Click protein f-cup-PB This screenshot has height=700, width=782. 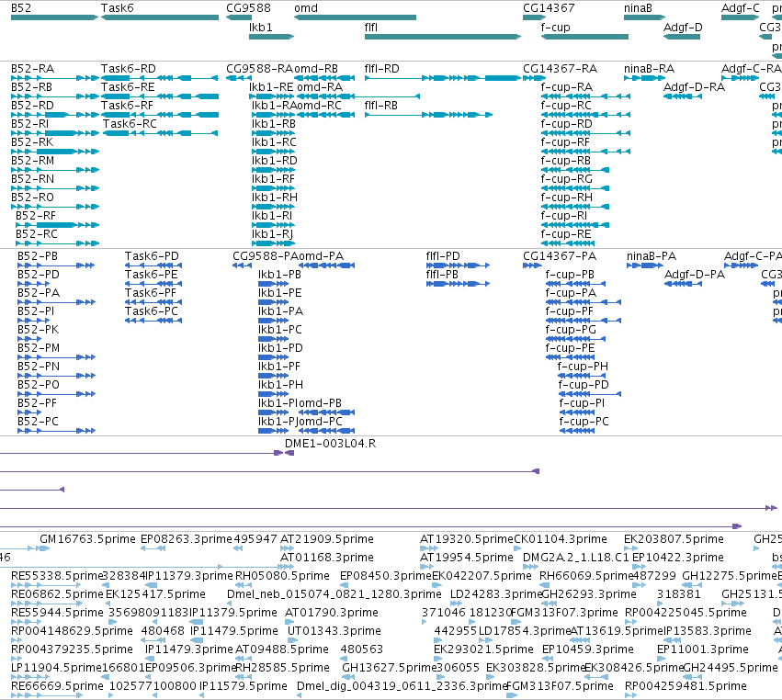click(x=570, y=275)
